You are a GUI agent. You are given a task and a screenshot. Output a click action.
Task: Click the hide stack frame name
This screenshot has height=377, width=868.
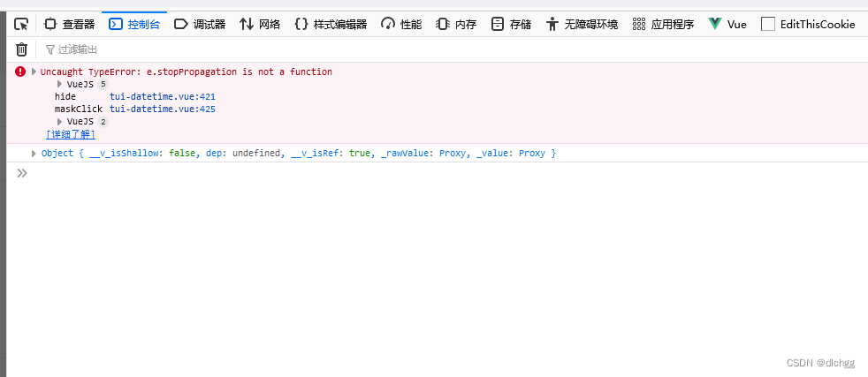65,97
